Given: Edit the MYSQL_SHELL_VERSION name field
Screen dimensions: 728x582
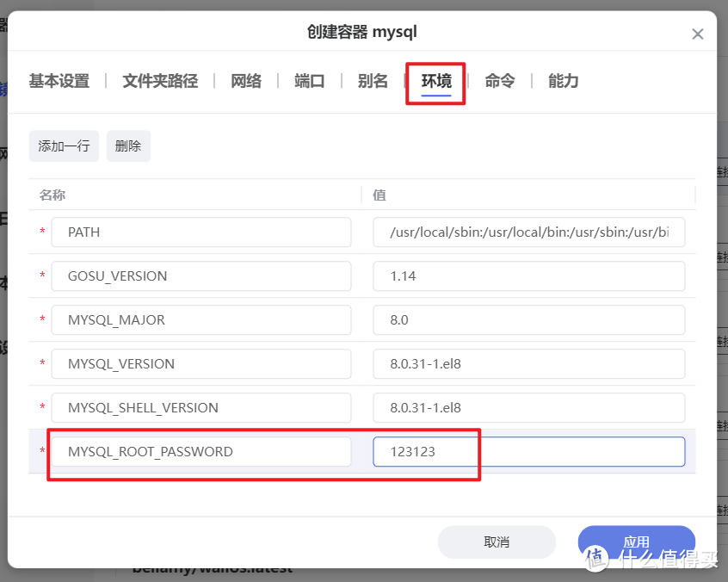Looking at the screenshot, I should pos(201,407).
